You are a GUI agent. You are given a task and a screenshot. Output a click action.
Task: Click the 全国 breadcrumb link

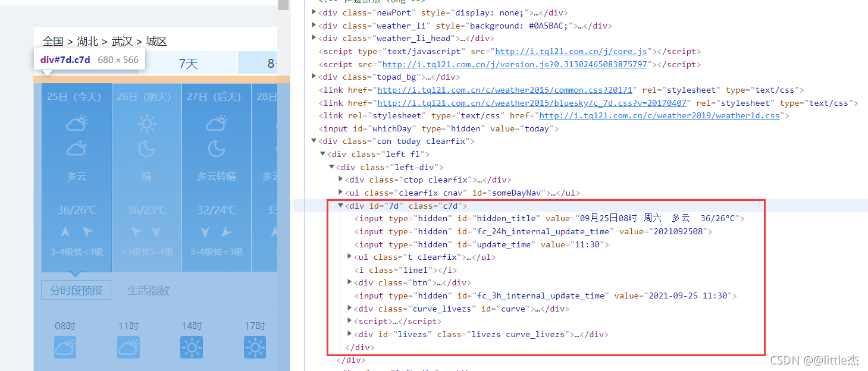[x=53, y=41]
